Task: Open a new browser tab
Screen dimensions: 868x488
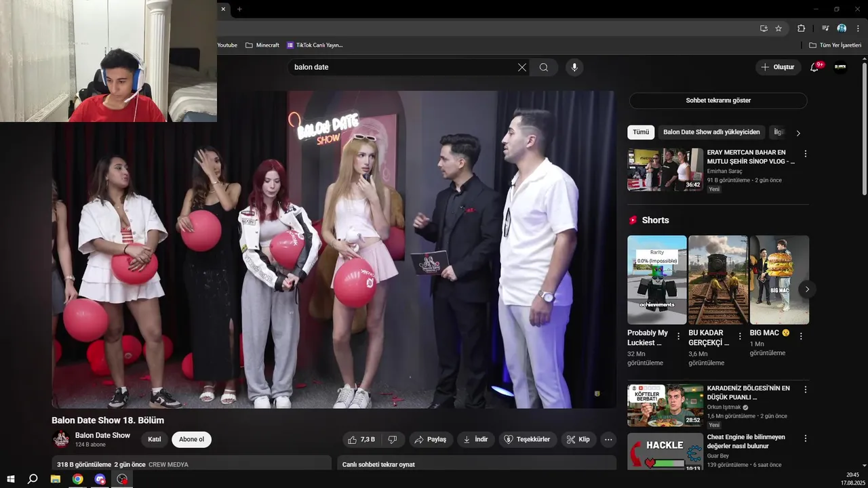Action: click(239, 9)
